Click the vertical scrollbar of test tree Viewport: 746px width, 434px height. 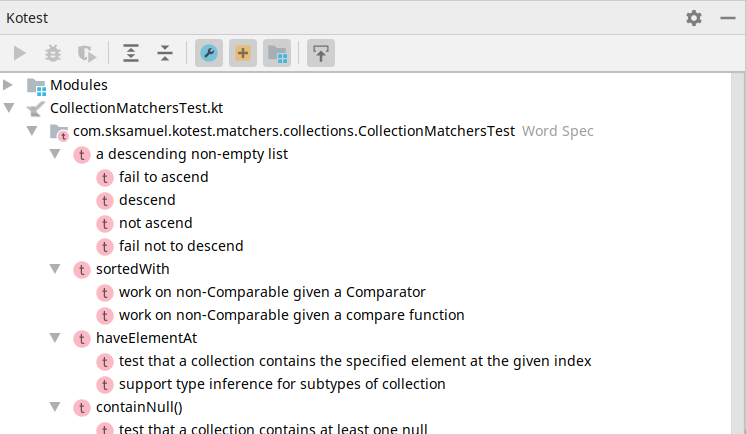738,253
